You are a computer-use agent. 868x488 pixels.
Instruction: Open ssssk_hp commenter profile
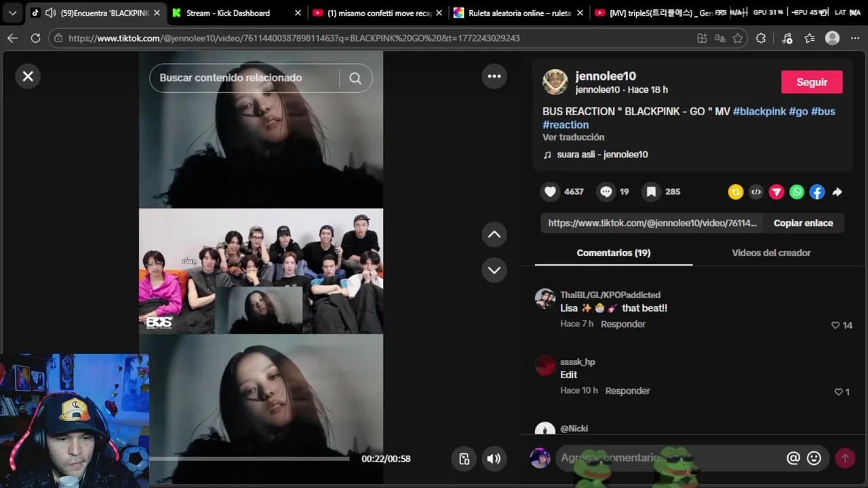578,362
